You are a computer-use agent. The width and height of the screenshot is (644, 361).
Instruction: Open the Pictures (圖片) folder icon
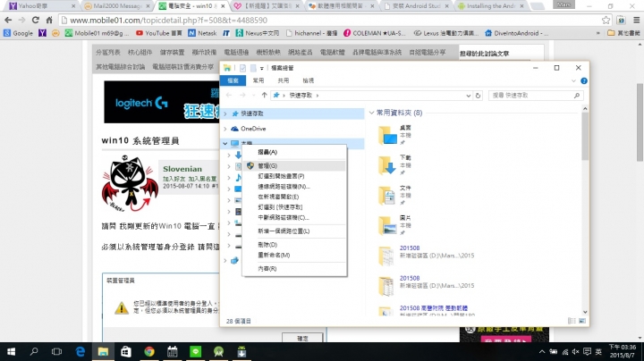tap(387, 225)
